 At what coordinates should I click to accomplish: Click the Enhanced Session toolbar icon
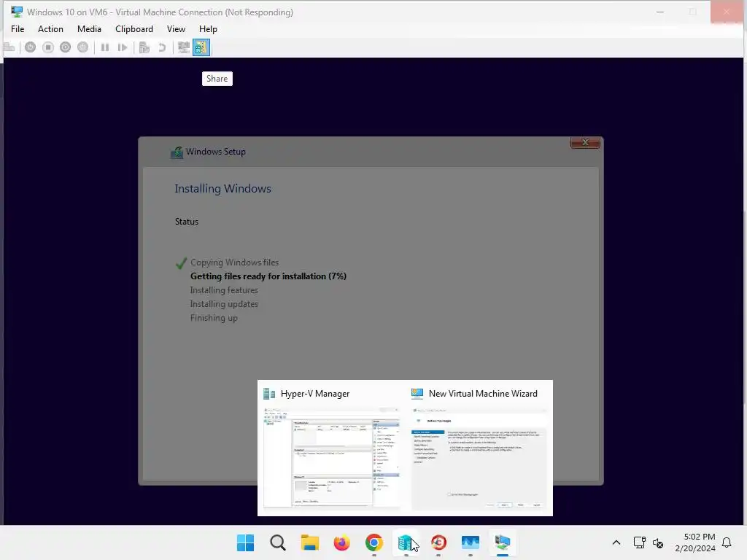pos(183,47)
